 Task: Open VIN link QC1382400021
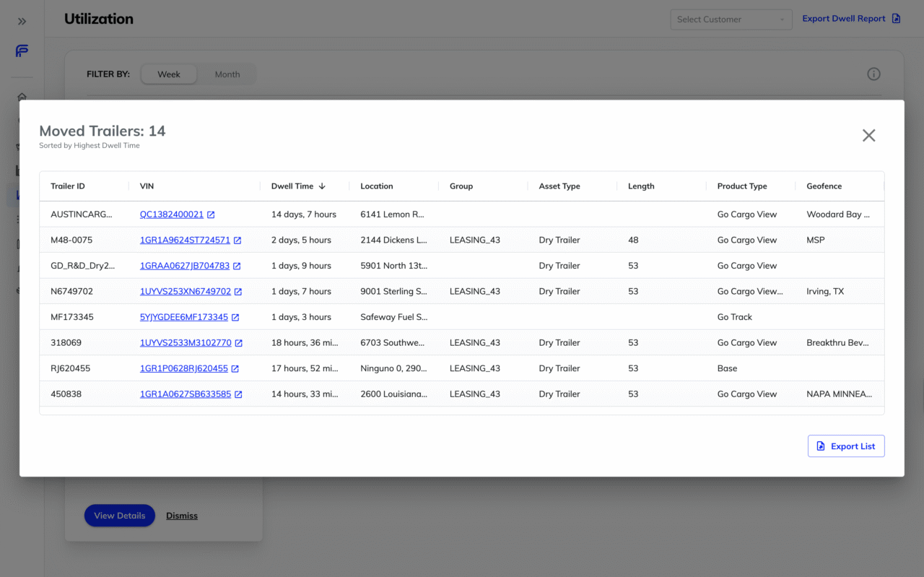tap(172, 214)
